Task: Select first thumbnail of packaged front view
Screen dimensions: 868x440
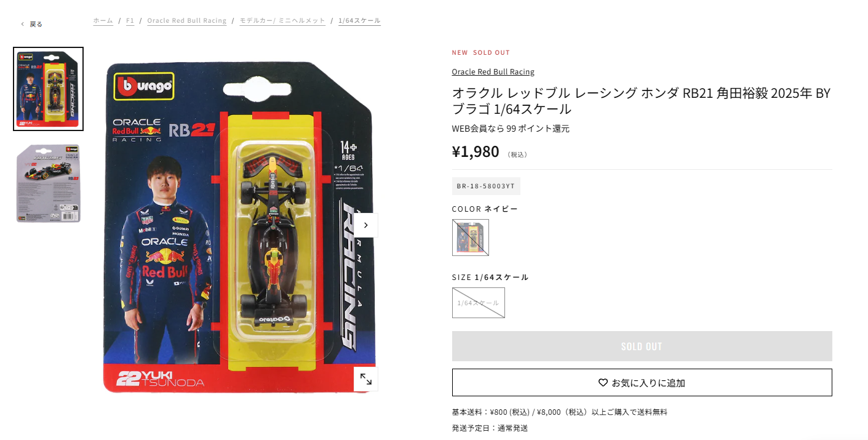Action: pyautogui.click(x=49, y=89)
